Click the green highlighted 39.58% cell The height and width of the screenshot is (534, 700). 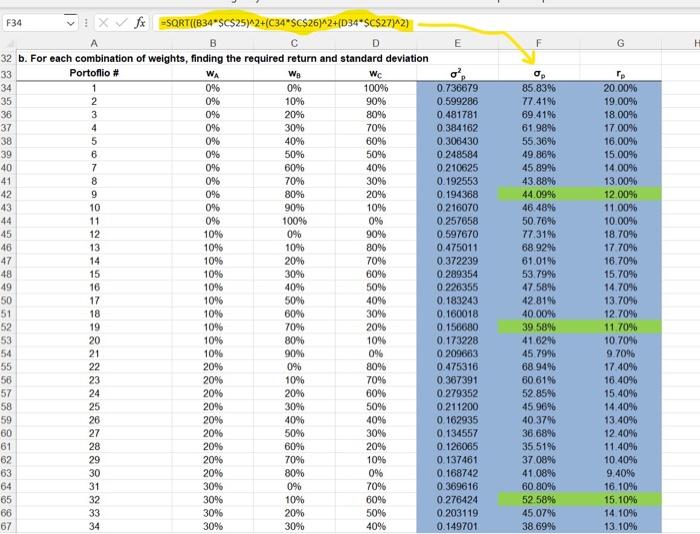click(539, 327)
